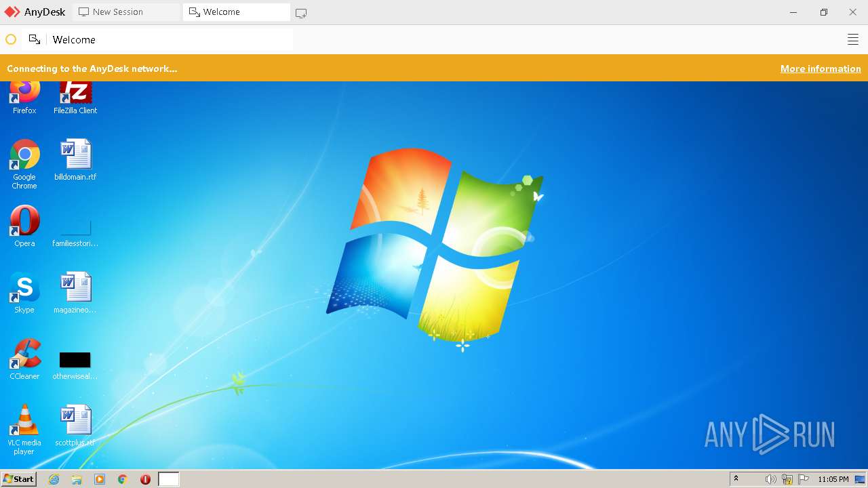868x488 pixels.
Task: Click the More information link
Action: tap(821, 68)
